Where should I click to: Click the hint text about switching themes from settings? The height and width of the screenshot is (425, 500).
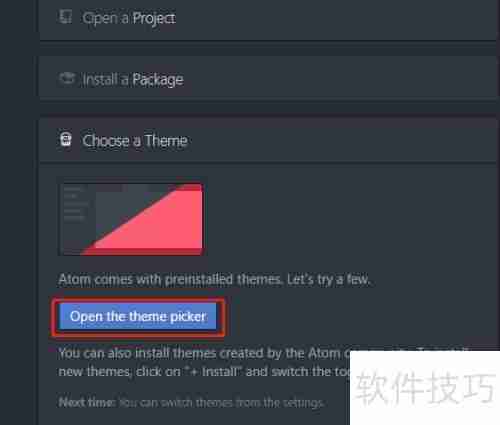pyautogui.click(x=221, y=403)
